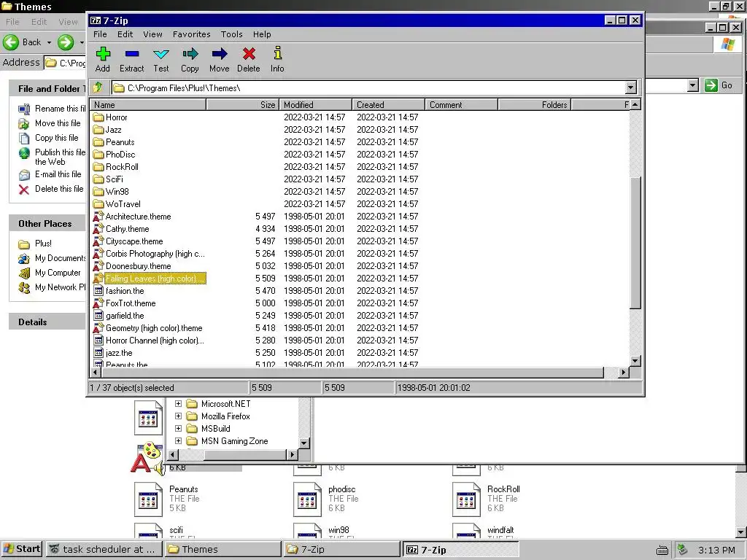
Task: Click the up-one-level folder icon in 7-Zip
Action: (98, 87)
